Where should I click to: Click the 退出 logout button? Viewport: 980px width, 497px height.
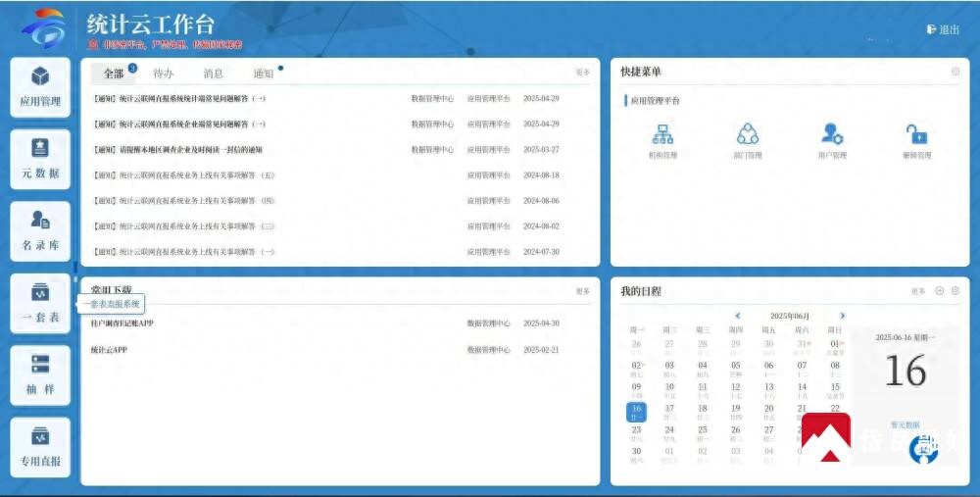tap(943, 29)
